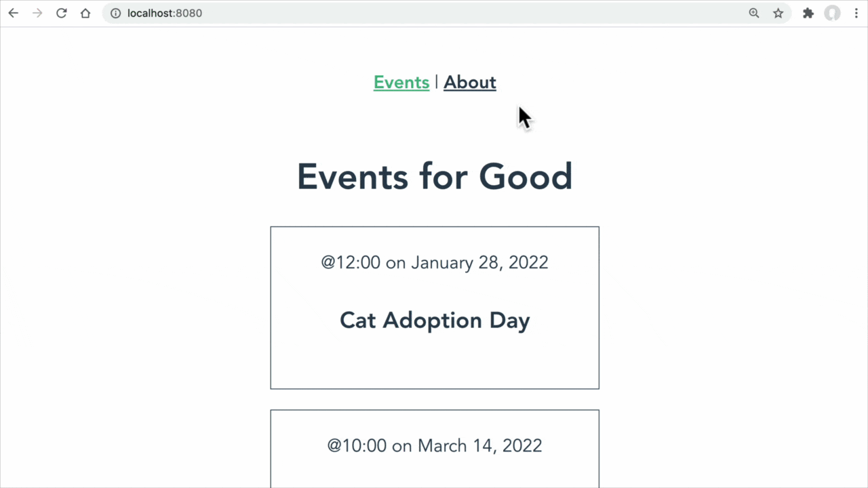Click the browser forward arrow
Viewport: 868px width, 488px height.
pyautogui.click(x=37, y=13)
